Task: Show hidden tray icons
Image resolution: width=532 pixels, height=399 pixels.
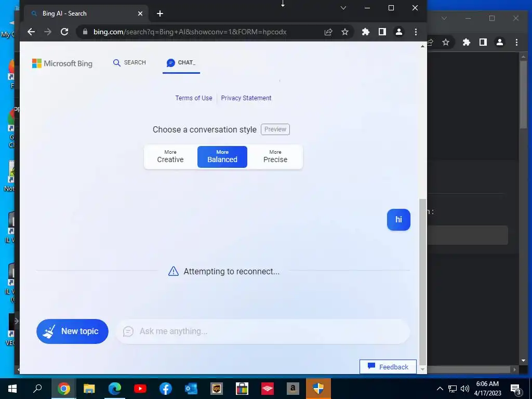Action: pos(440,389)
